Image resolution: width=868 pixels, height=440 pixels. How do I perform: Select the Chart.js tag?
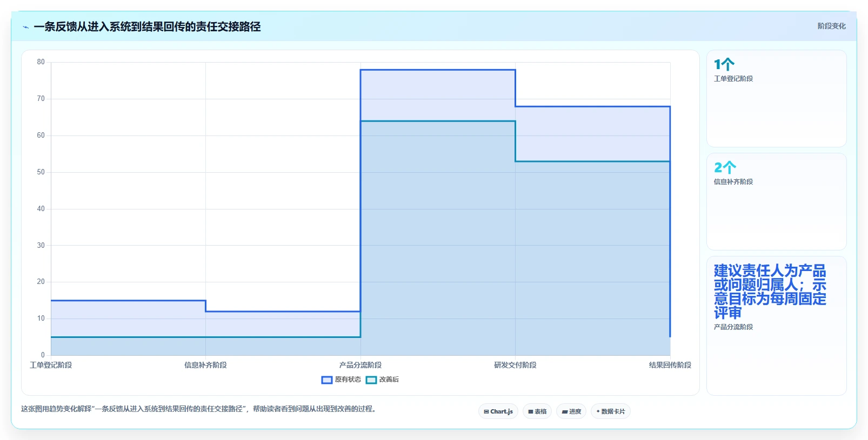[498, 411]
